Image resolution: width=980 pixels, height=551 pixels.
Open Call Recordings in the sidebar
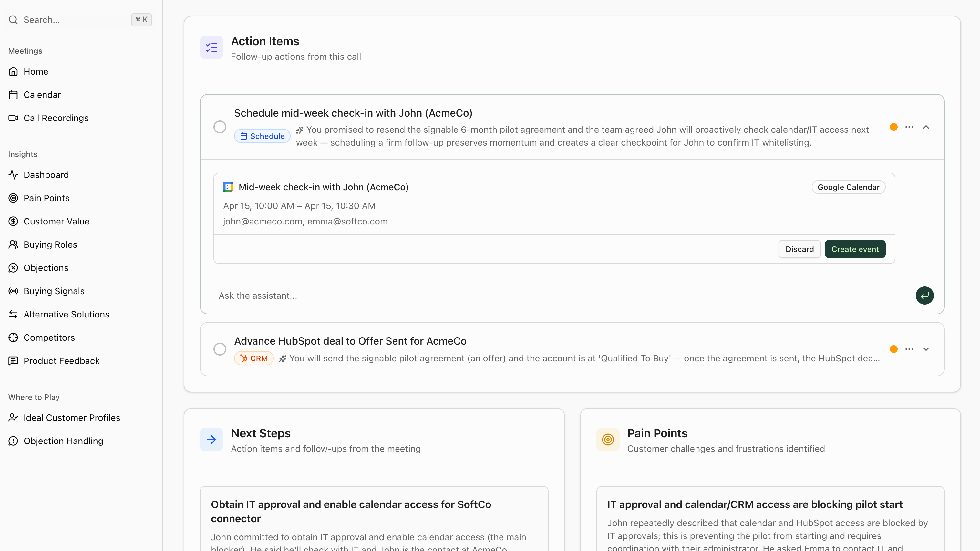point(56,118)
